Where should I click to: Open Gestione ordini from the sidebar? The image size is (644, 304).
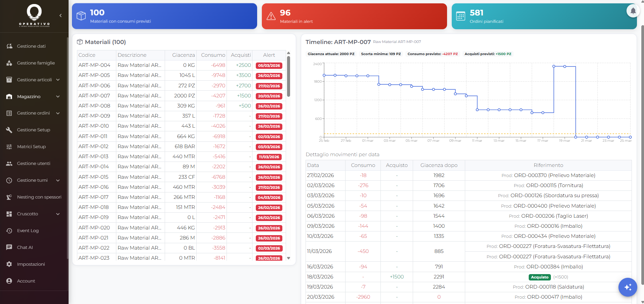tap(9, 113)
